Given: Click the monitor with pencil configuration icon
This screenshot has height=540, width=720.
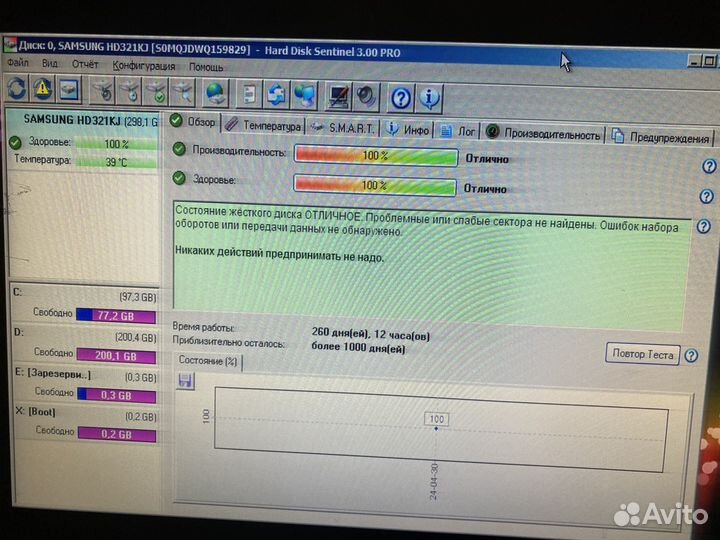Looking at the screenshot, I should (338, 96).
